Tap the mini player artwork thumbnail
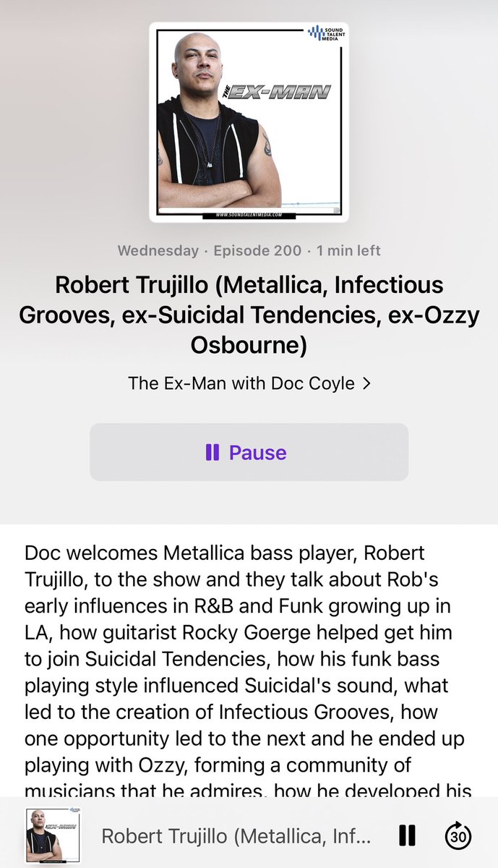The width and height of the screenshot is (498, 868). coord(53,836)
